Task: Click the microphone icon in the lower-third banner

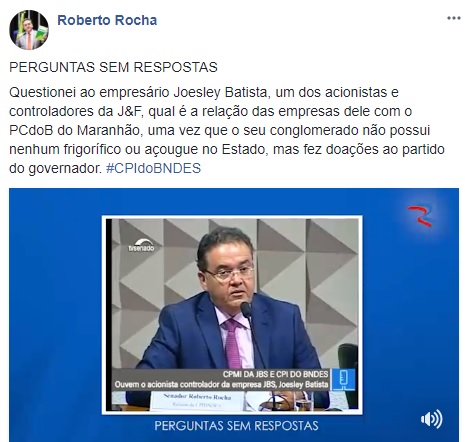Action: pos(343,380)
